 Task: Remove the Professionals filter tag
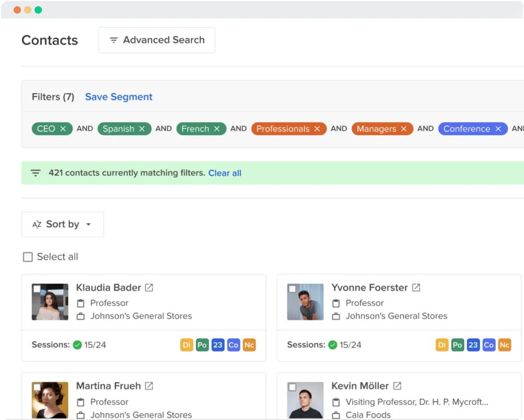pyautogui.click(x=317, y=129)
